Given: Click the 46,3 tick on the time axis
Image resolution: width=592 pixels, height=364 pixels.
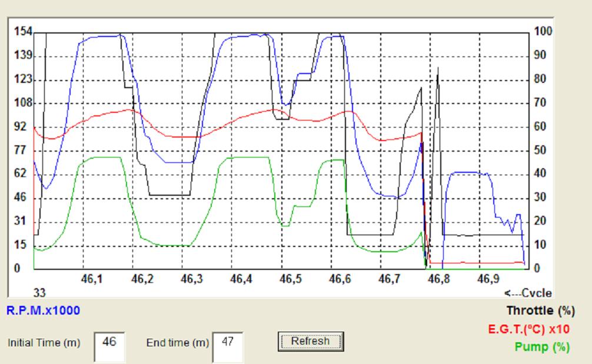Looking at the screenshot, I should 191,279.
